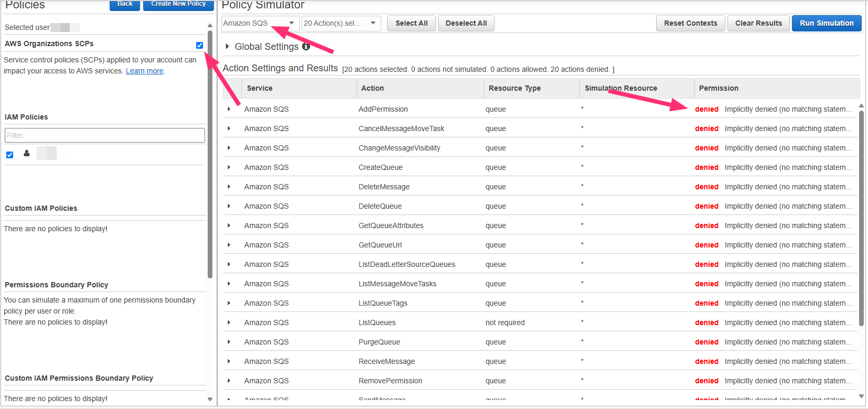
Task: Click the denied status for DeleteMessage
Action: pyautogui.click(x=706, y=187)
